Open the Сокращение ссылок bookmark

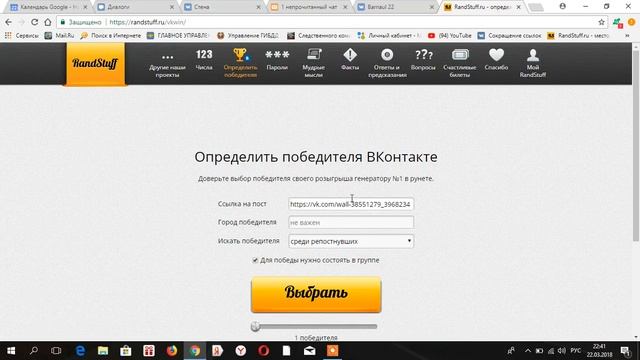pos(510,36)
